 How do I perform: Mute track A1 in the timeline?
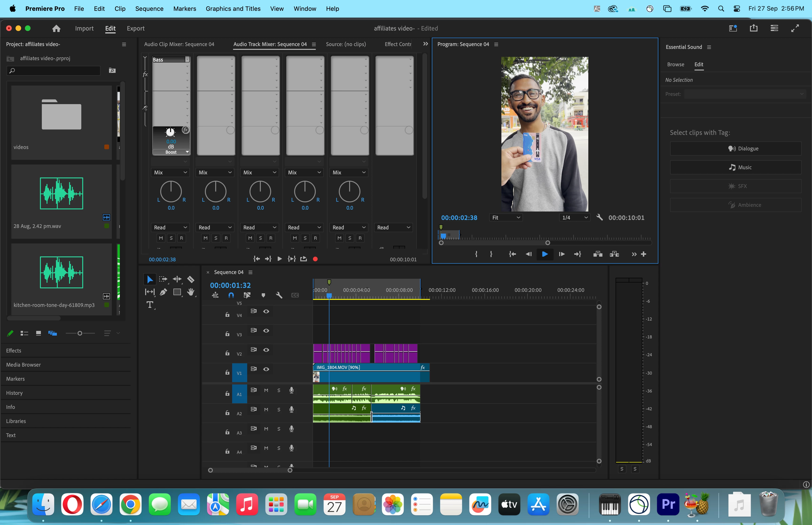pyautogui.click(x=266, y=390)
